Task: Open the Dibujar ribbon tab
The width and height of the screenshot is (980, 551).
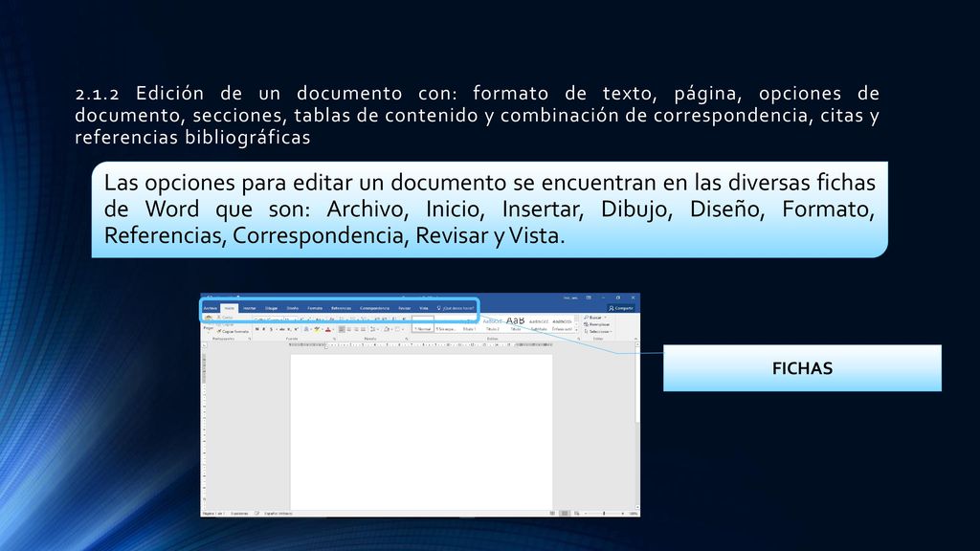Action: [271, 308]
